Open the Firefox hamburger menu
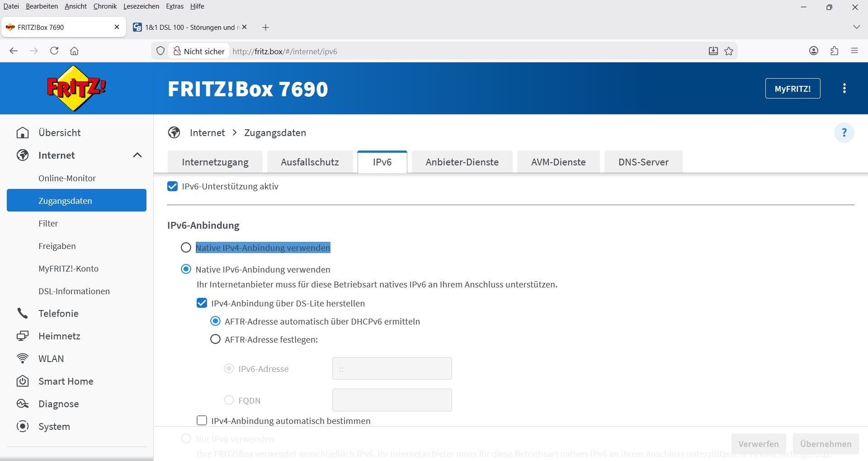Screen dimensions: 868x461 click(854, 51)
